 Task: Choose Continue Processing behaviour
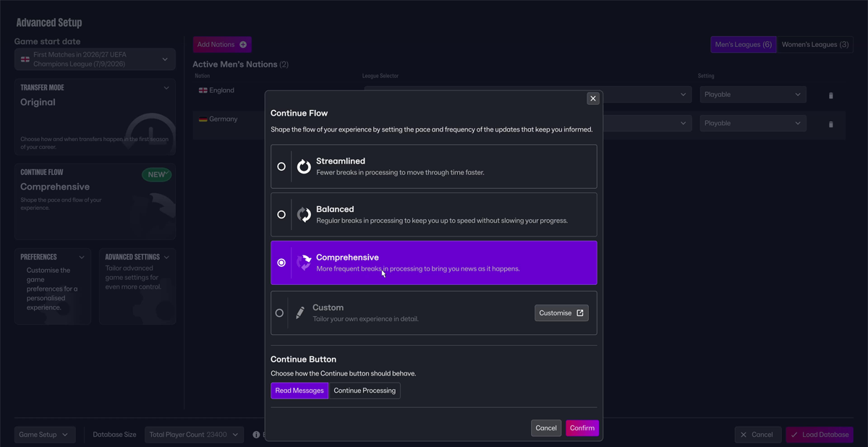365,391
